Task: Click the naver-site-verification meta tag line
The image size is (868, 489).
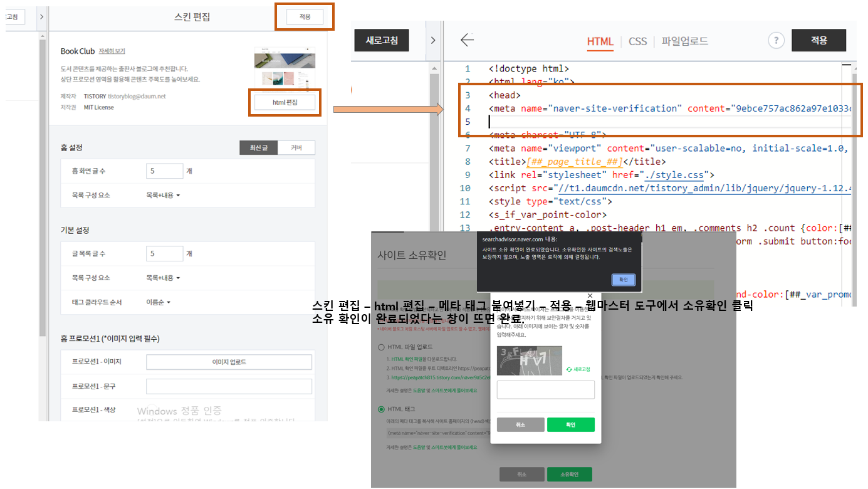Action: pos(669,108)
